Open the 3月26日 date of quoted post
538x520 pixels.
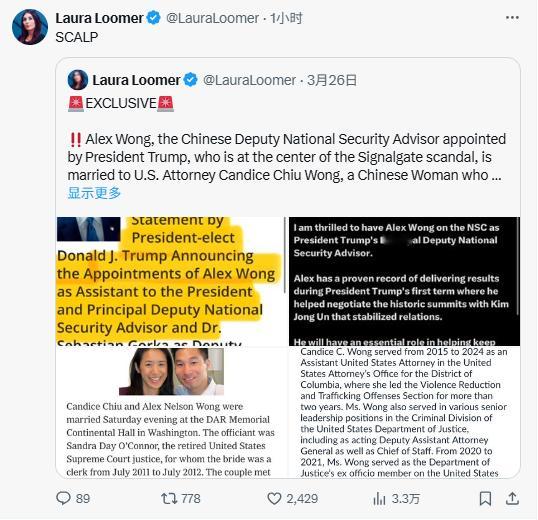click(332, 80)
